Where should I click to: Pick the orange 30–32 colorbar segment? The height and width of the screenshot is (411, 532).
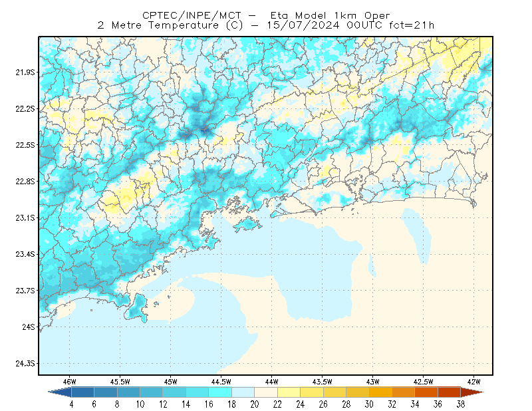[x=380, y=392]
